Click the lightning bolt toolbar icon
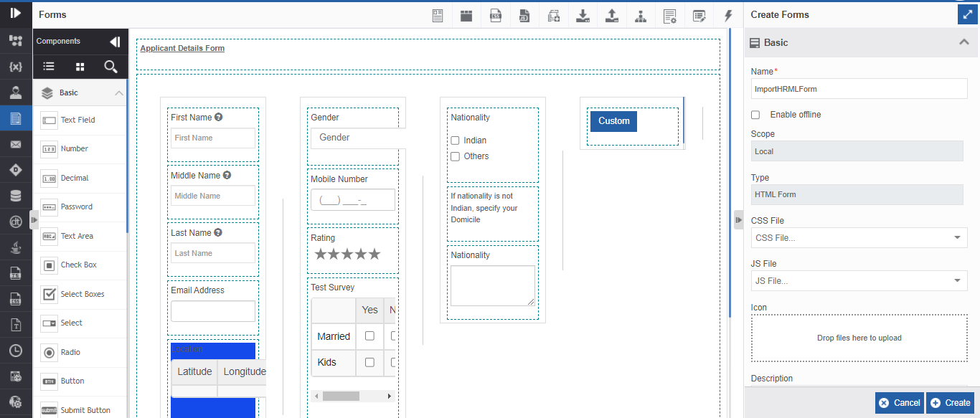 pos(728,15)
